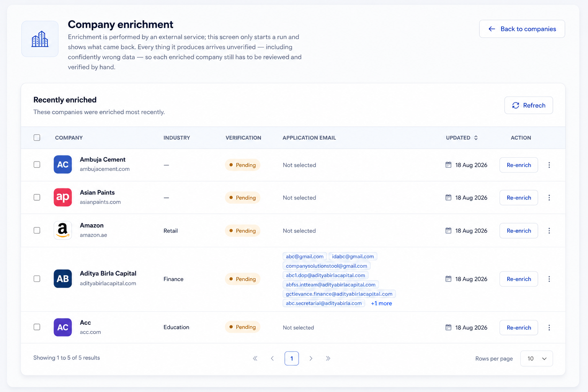The width and height of the screenshot is (588, 392).
Task: Click the company buildings icon in header
Action: pos(40,39)
